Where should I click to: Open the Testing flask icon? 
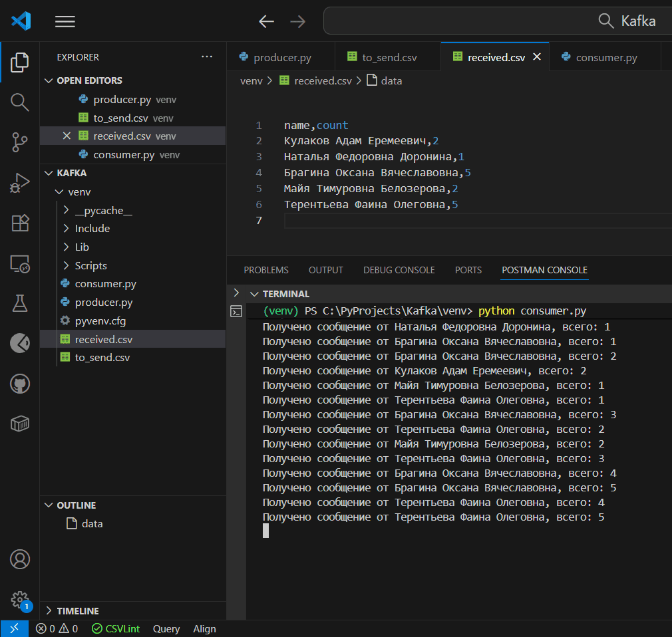(x=20, y=303)
